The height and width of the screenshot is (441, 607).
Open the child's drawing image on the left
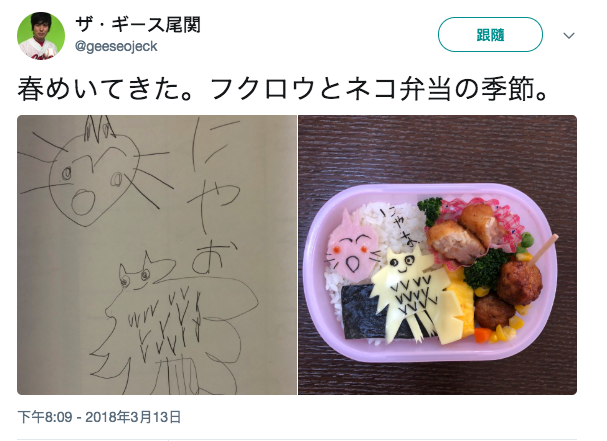[157, 255]
